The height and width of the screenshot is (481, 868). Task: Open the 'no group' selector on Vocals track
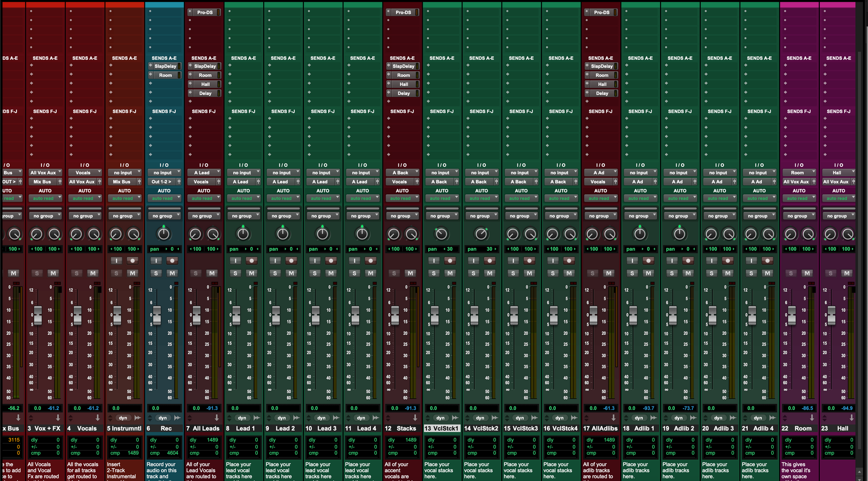(84, 216)
